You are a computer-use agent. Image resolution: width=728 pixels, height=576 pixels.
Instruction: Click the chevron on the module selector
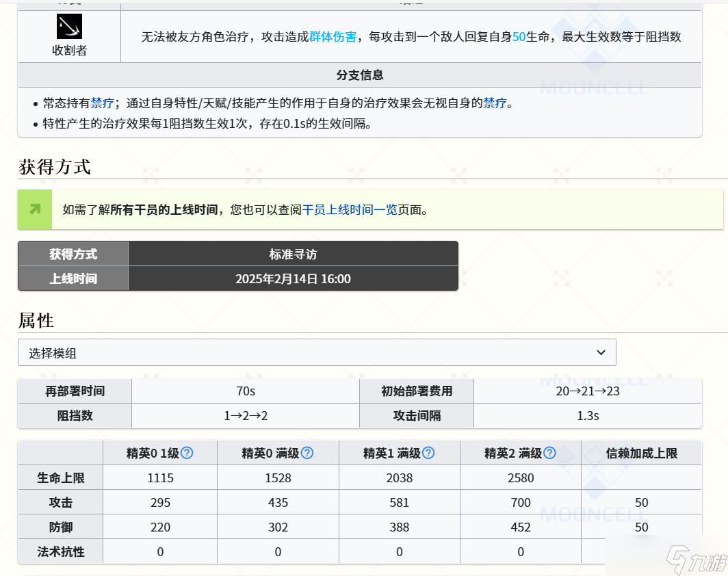pyautogui.click(x=601, y=352)
